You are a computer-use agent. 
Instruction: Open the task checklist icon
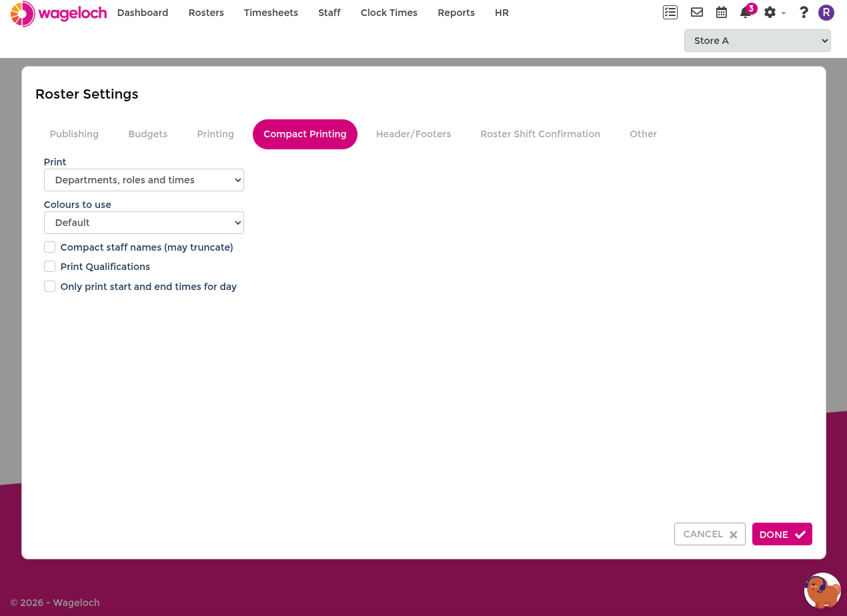[670, 13]
